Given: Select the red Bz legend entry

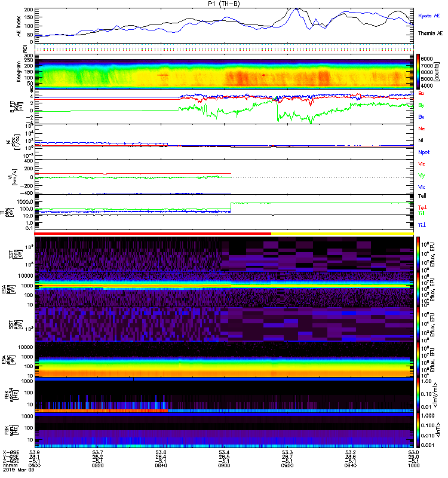Looking at the screenshot, I should click(422, 94).
